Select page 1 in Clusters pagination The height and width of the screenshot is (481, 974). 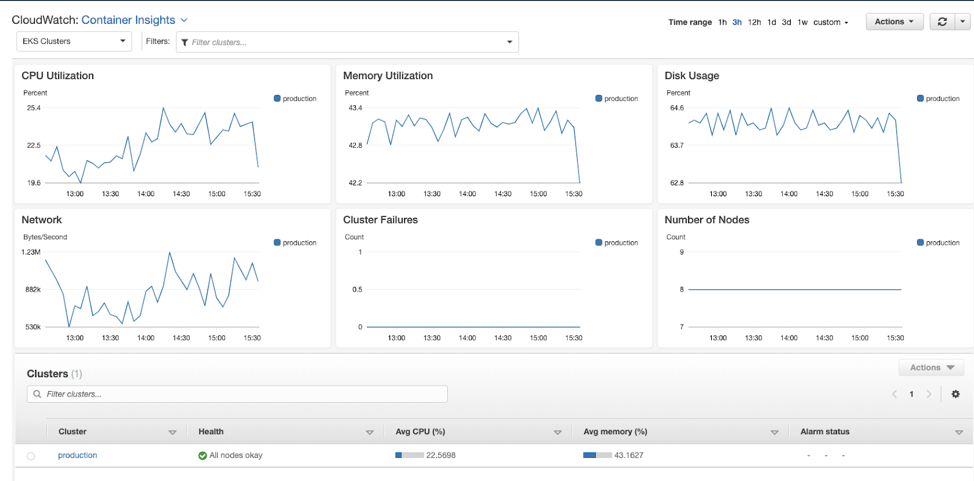pos(911,394)
